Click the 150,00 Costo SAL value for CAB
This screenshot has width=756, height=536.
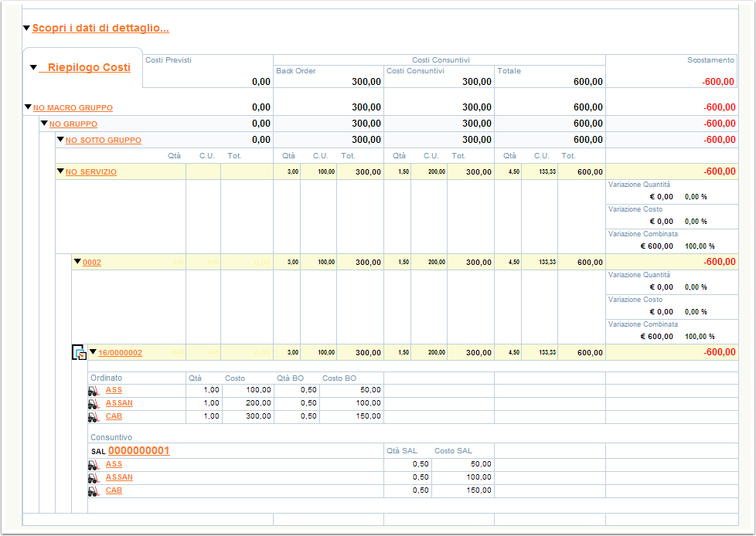[478, 490]
